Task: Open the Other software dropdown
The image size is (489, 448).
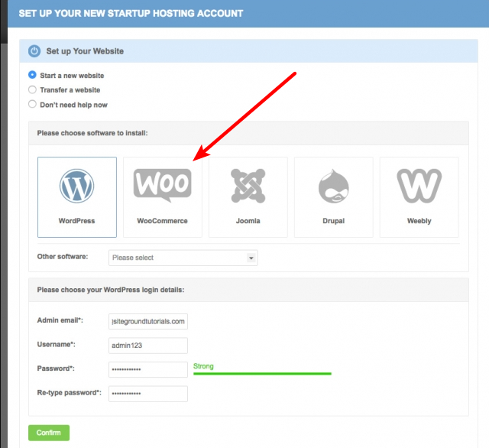Action: click(183, 258)
